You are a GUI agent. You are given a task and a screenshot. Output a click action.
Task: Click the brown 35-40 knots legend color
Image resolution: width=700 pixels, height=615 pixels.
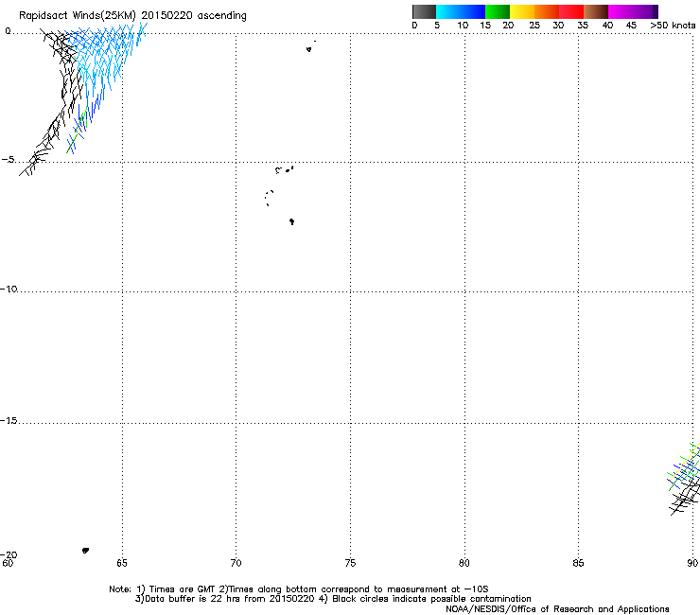pos(596,11)
